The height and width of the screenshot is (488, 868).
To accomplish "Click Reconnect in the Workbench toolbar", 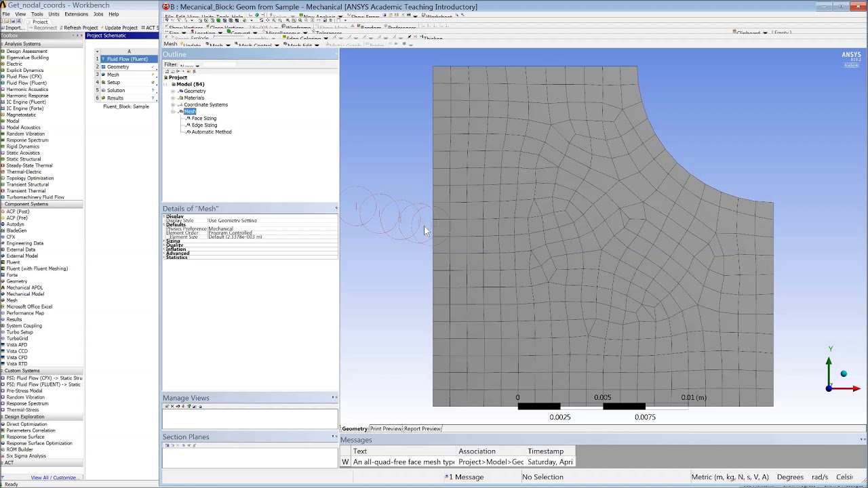I will tap(44, 28).
